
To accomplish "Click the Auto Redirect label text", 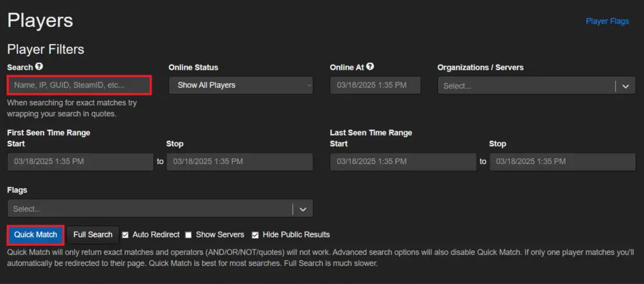I will (x=156, y=235).
